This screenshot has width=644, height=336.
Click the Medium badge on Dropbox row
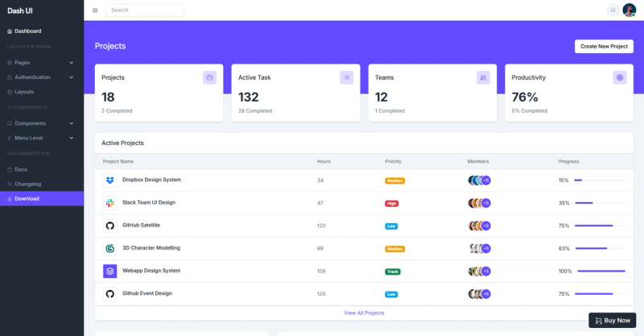tap(394, 180)
